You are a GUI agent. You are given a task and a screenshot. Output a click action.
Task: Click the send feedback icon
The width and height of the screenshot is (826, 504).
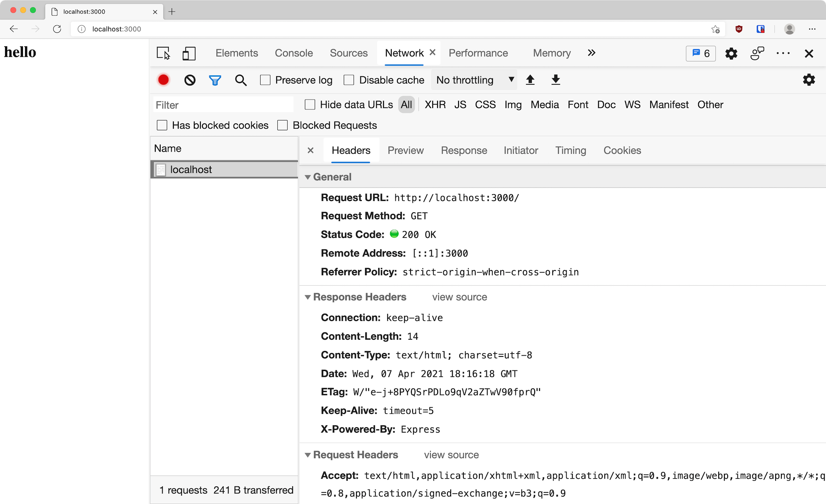757,53
